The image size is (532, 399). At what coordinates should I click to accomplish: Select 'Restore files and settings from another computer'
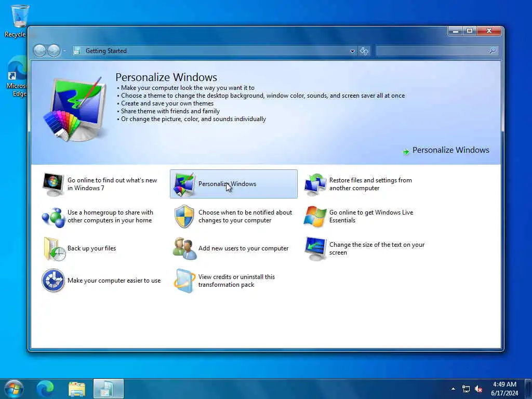point(370,184)
